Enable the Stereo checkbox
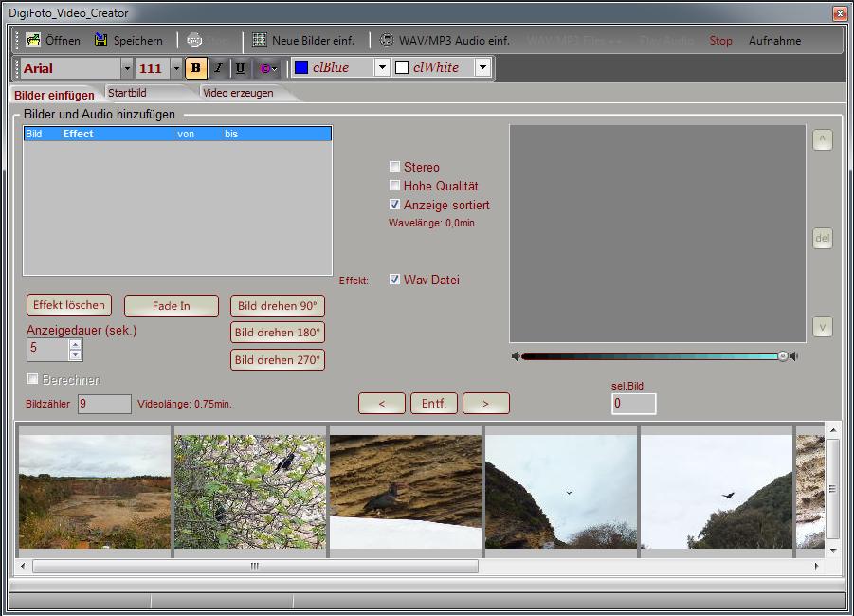Viewport: 854px width, 616px height. pos(395,167)
